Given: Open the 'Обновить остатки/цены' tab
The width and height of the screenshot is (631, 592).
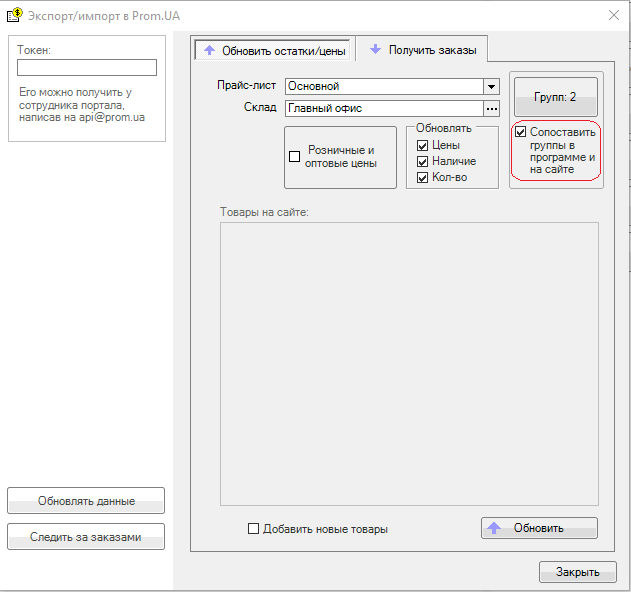Looking at the screenshot, I should [274, 49].
